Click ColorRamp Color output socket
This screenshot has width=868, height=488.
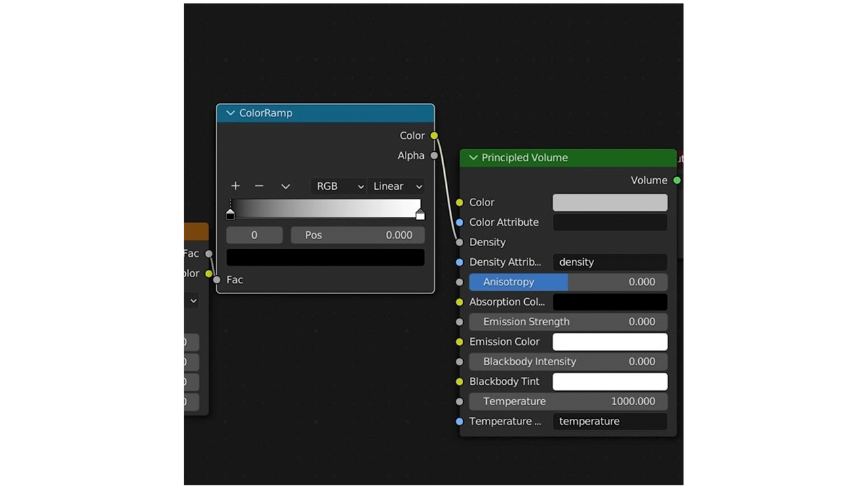(x=435, y=136)
